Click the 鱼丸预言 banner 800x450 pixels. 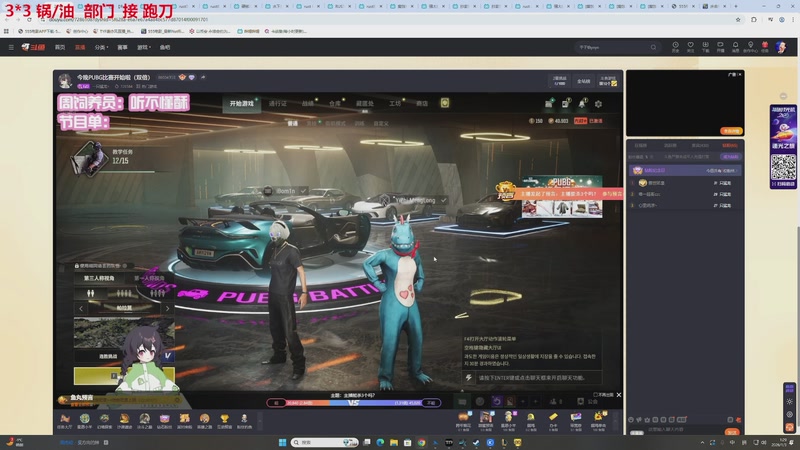tap(82, 398)
